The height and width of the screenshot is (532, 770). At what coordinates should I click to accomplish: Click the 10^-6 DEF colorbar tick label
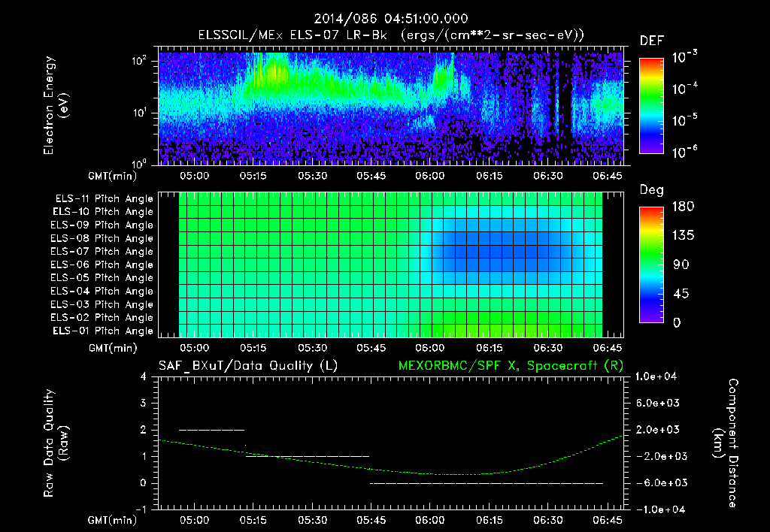(684, 152)
